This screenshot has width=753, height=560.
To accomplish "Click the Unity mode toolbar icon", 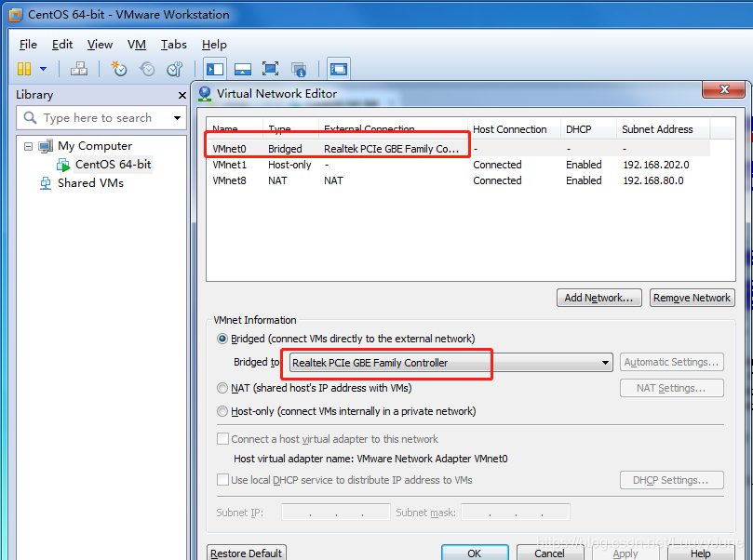I will [299, 70].
